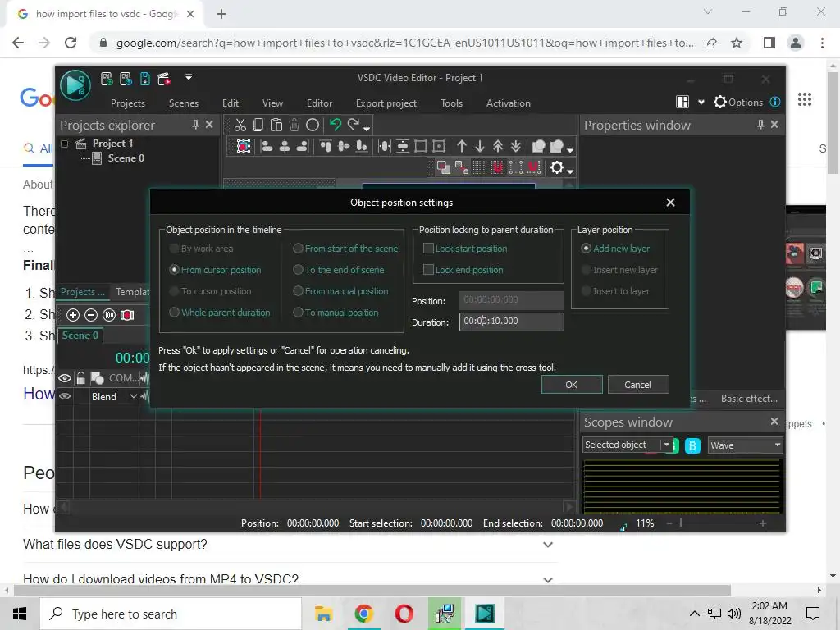840x630 pixels.
Task: Click the align left edges icon
Action: (x=267, y=146)
